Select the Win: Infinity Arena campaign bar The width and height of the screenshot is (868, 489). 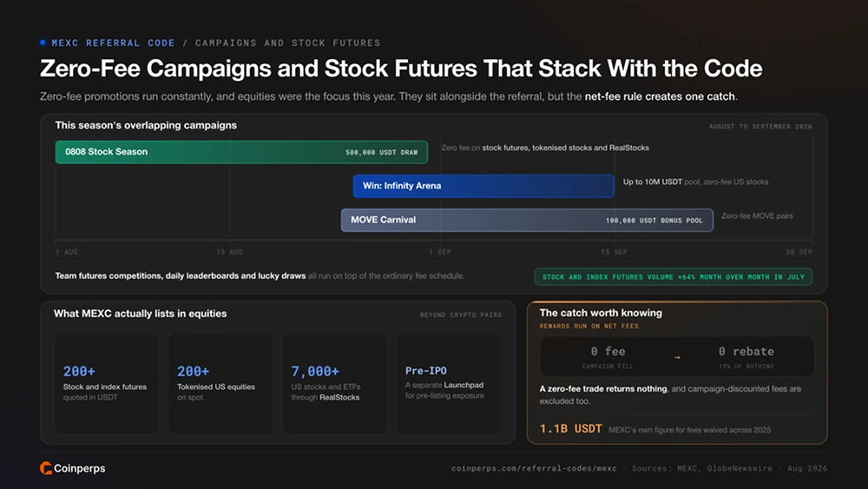(x=483, y=186)
